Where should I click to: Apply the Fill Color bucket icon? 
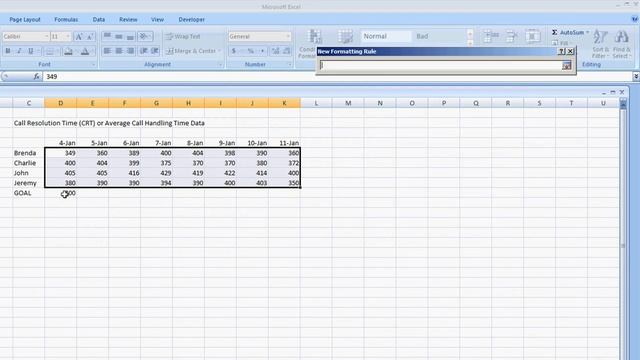(x=68, y=51)
